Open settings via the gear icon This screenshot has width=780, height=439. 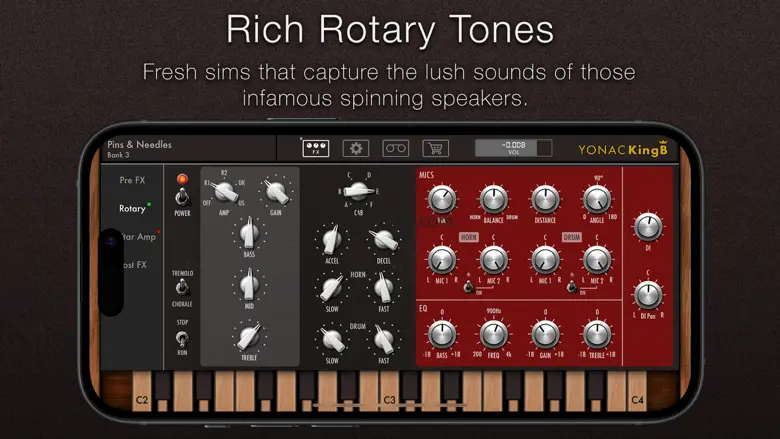(356, 148)
